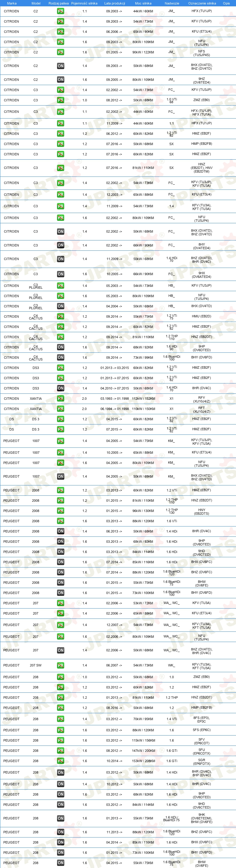Click petrol icon in C2 NFS (TU5JP4S) row
The image size is (236, 868).
(x=60, y=52)
